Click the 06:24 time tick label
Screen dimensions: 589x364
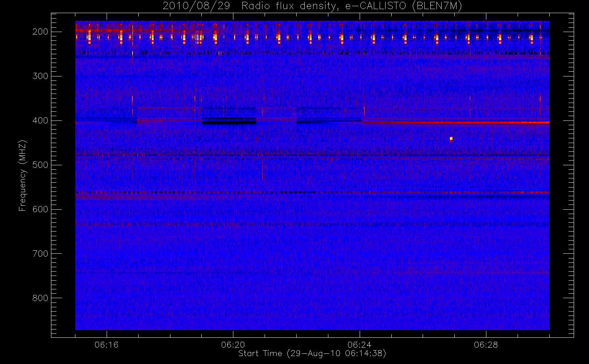coord(359,345)
